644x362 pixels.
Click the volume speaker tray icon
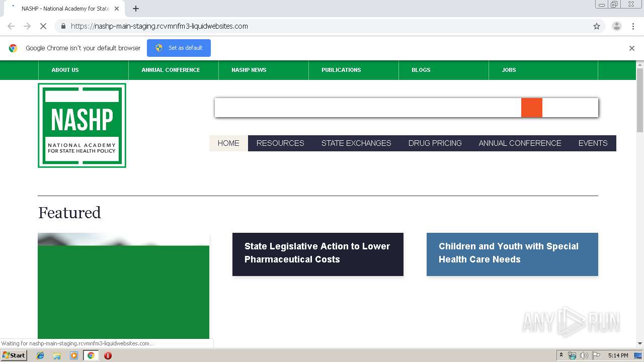(x=584, y=355)
